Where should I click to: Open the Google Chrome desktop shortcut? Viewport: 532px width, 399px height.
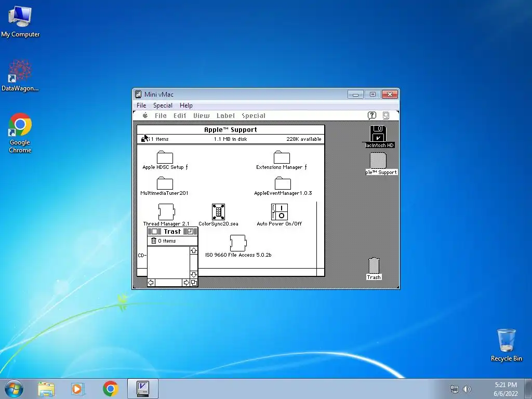[20, 132]
